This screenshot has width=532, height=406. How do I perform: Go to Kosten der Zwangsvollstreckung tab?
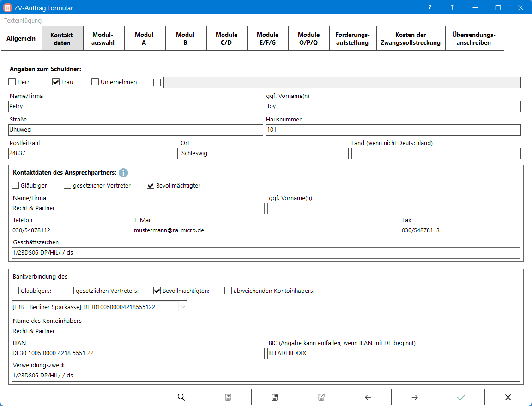pos(411,38)
